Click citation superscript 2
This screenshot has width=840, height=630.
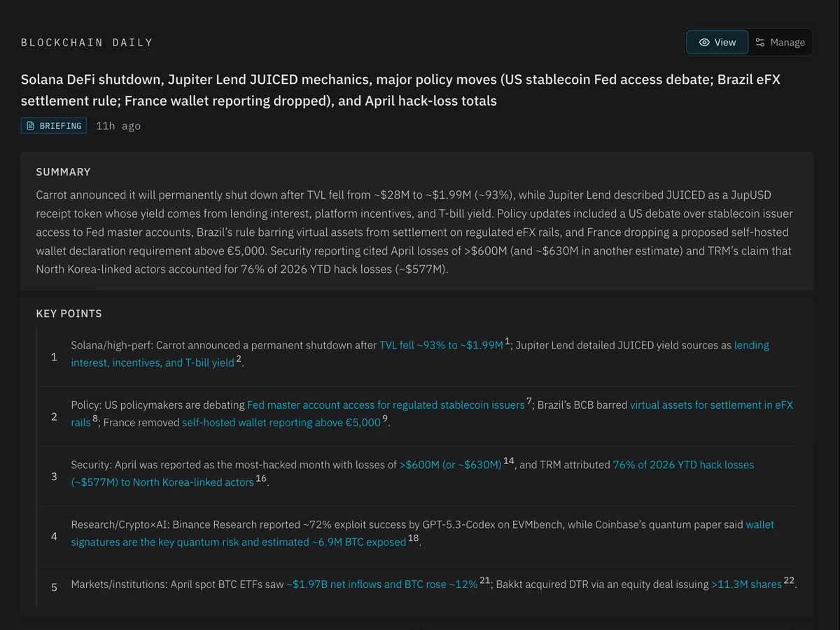pyautogui.click(x=238, y=358)
